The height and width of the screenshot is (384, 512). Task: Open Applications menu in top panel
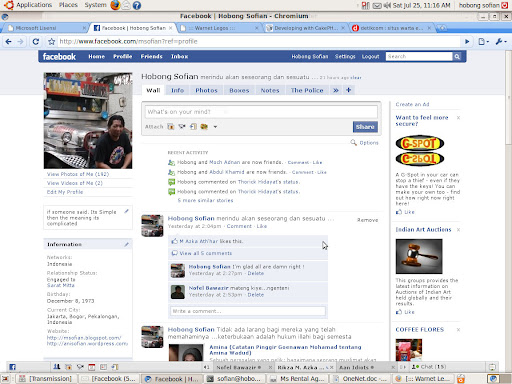(34, 5)
